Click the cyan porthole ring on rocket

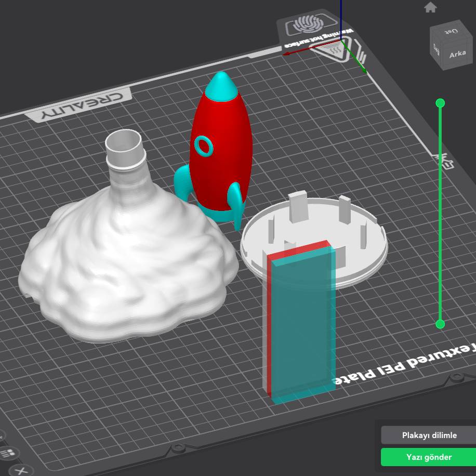coord(203,145)
